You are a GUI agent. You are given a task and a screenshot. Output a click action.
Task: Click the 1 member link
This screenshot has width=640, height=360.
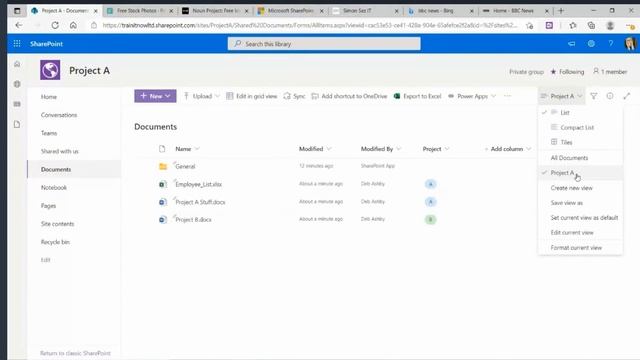[x=610, y=72]
